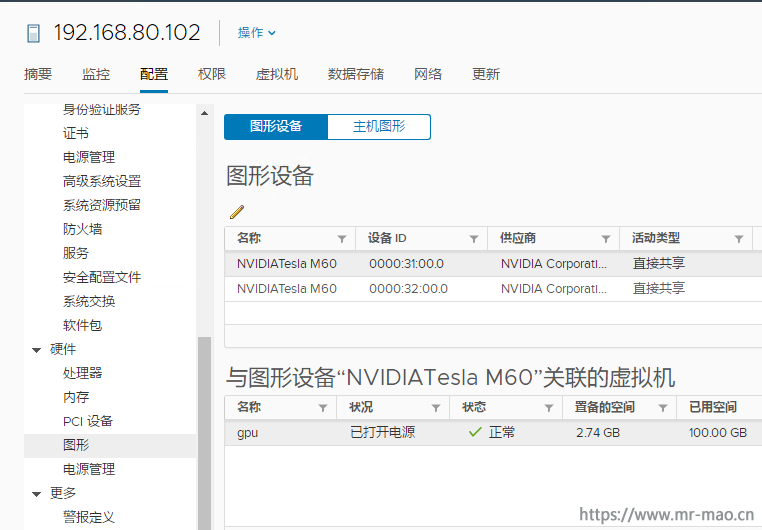Image resolution: width=762 pixels, height=530 pixels.
Task: Open 证书 in the sidebar
Action: [76, 133]
